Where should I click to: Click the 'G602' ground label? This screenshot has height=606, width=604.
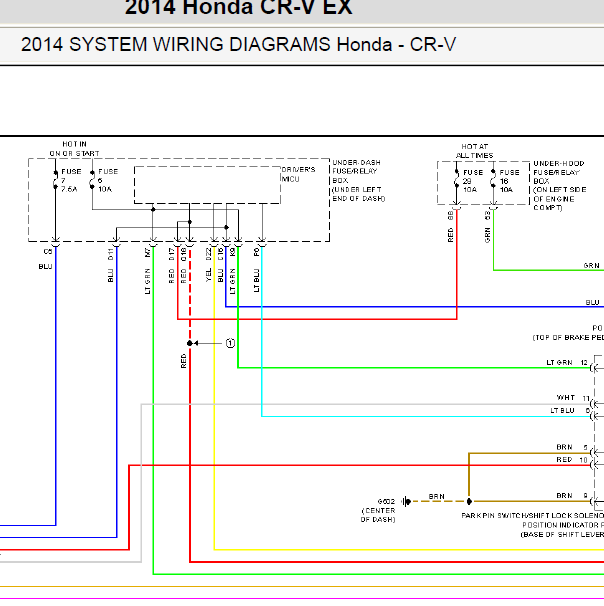386,502
